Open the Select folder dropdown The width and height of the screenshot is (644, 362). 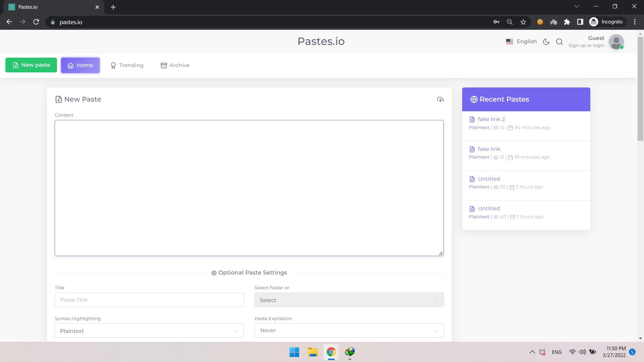(349, 300)
